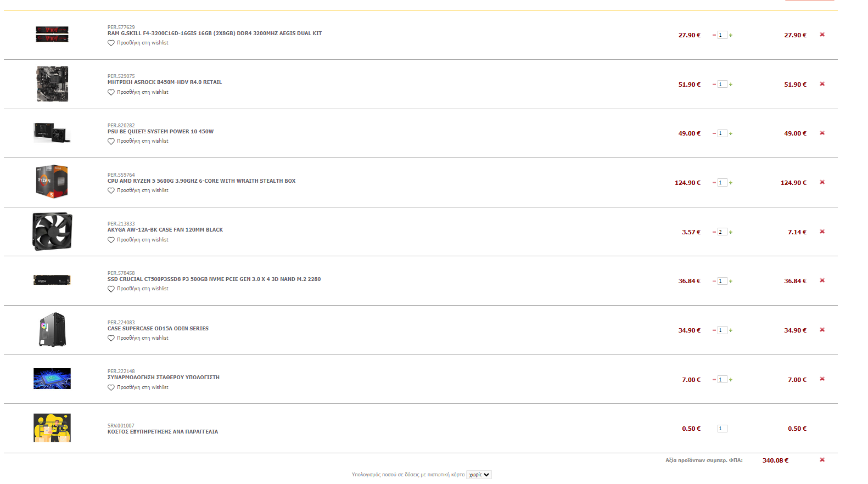Screen dimensions: 868x484
Task: Decrease quantity of PC assembly service
Action: [x=714, y=380]
